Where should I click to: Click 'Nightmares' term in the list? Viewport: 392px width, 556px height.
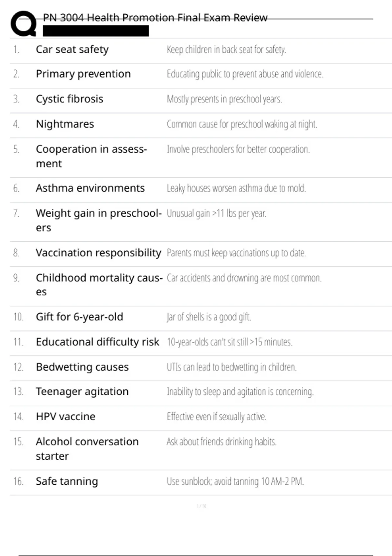[x=65, y=124]
